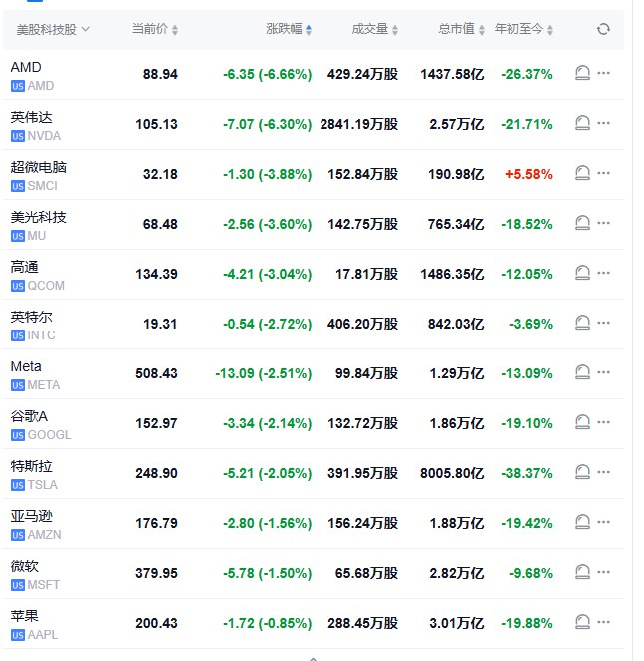Viewport: 644px width, 661px height.
Task: Open AMD stock name link
Action: 26,67
